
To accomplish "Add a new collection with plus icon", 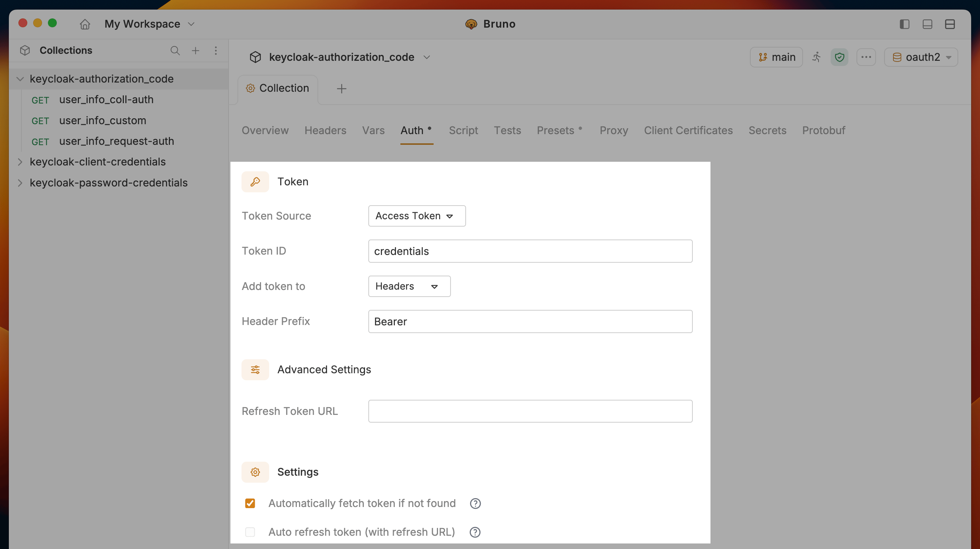I will click(195, 50).
